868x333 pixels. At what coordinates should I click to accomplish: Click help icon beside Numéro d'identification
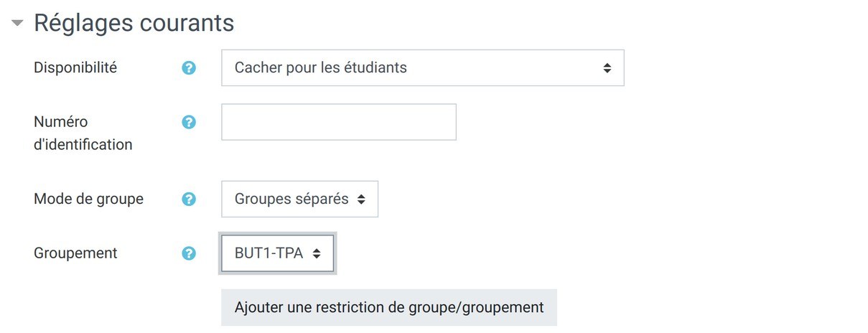(x=189, y=122)
